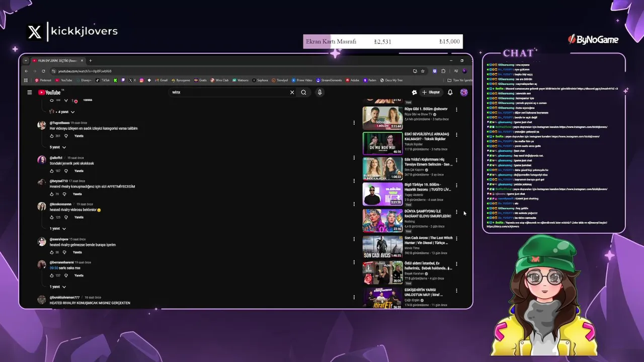Reply (Yanıtla) to @alioffcl comment
Image resolution: width=644 pixels, height=362 pixels.
pyautogui.click(x=79, y=171)
